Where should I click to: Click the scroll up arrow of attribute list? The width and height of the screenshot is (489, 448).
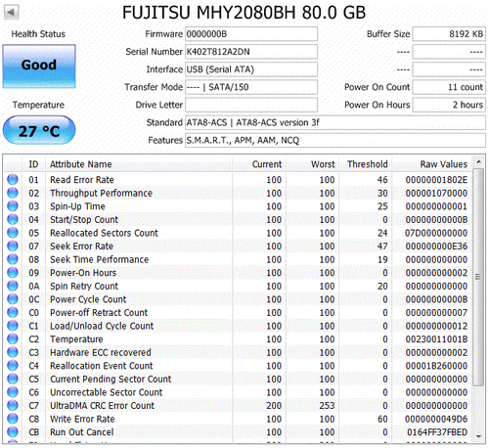[x=478, y=162]
